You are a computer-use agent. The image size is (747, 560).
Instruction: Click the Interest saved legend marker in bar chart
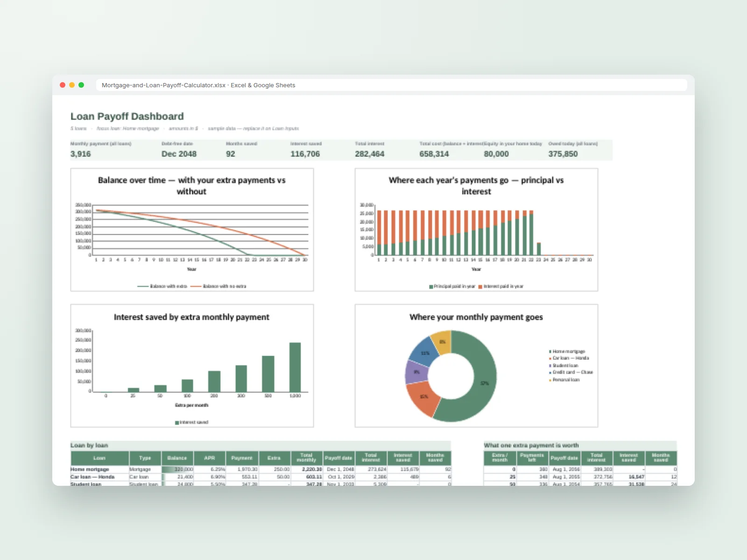coord(177,423)
